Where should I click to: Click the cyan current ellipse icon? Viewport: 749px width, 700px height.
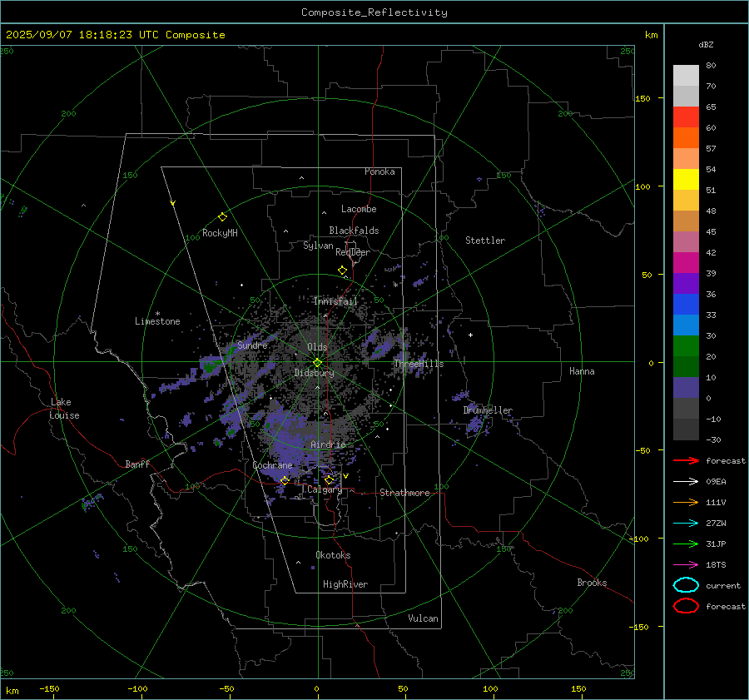[x=686, y=585]
